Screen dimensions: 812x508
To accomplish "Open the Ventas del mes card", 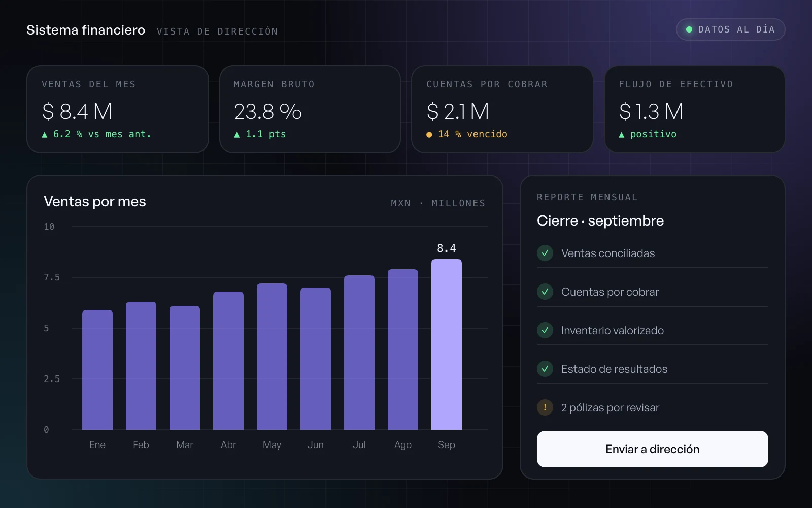I will pyautogui.click(x=118, y=109).
